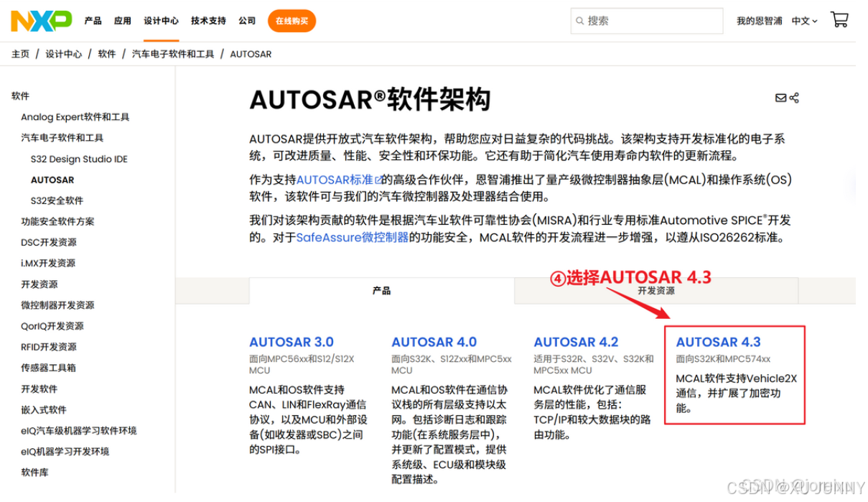Open 我的恩智浦 account link
The image size is (868, 502).
[x=759, y=21]
